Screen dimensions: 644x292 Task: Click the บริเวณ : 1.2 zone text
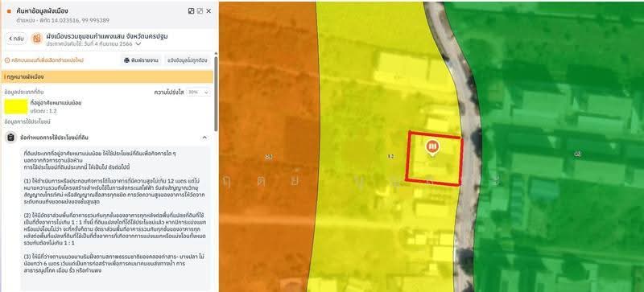tap(43, 111)
